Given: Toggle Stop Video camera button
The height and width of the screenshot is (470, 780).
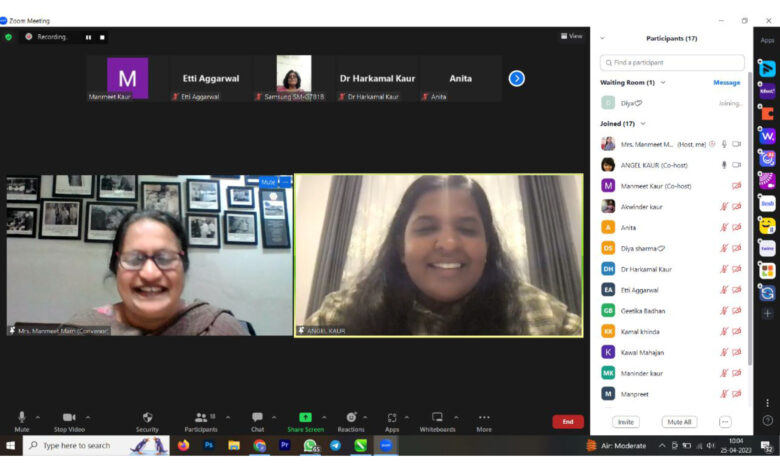Looking at the screenshot, I should (x=69, y=419).
